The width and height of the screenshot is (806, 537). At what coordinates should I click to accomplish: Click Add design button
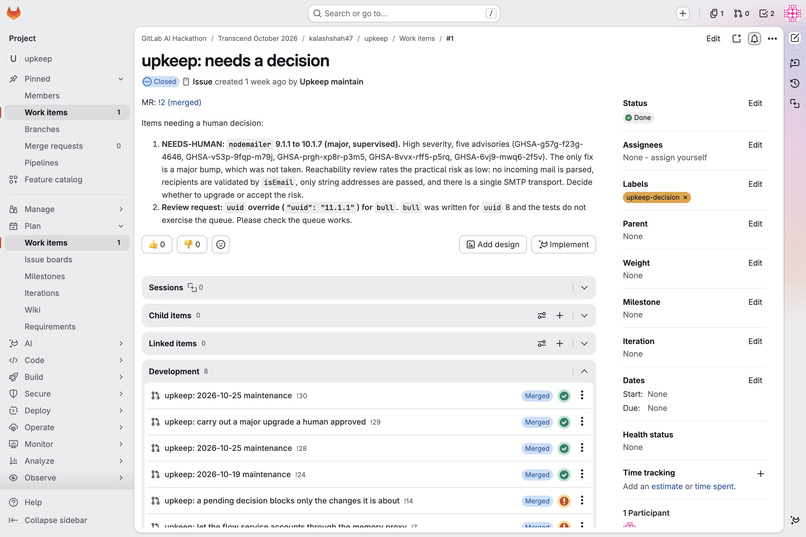(492, 244)
